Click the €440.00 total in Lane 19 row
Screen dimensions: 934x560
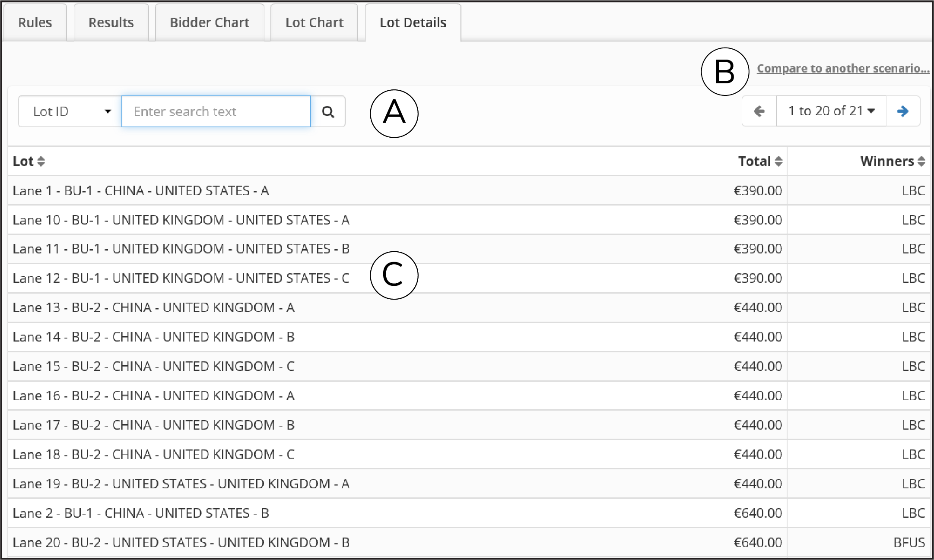[x=758, y=484]
